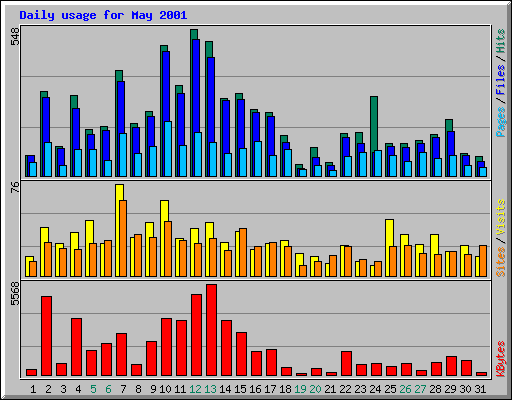Click the red KBytes bar for day 10
This screenshot has width=512, height=400.
tap(166, 347)
